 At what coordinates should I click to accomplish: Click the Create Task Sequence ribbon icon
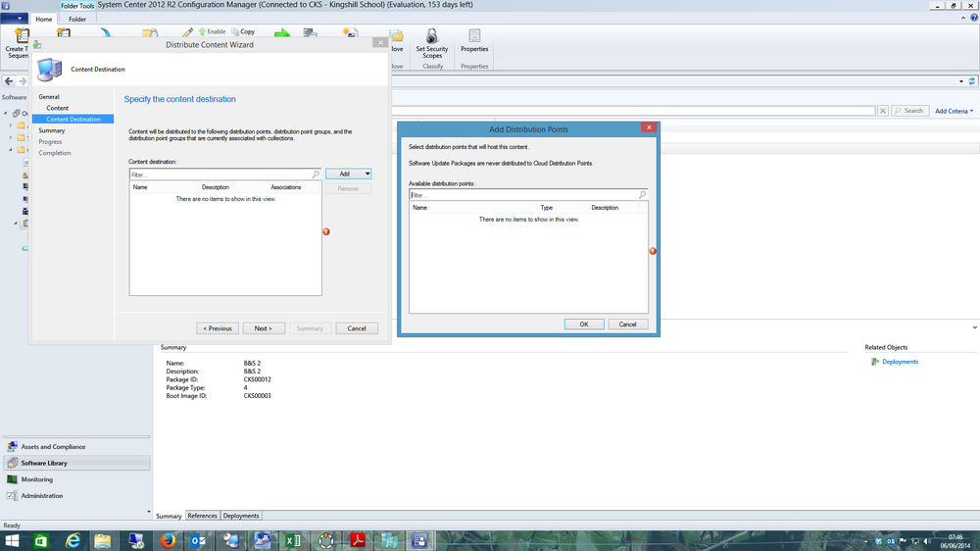pyautogui.click(x=22, y=36)
